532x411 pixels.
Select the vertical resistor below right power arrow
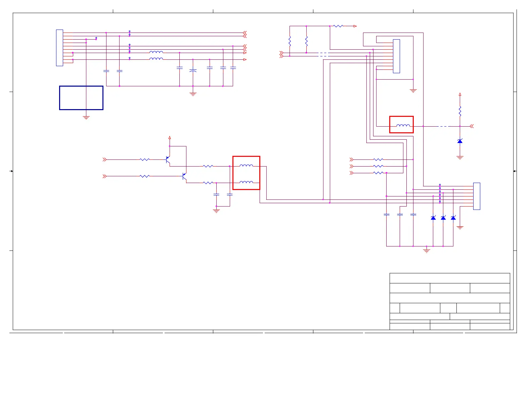point(460,111)
